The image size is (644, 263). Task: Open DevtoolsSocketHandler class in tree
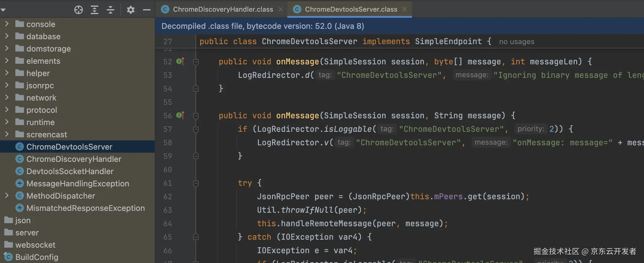coord(70,171)
